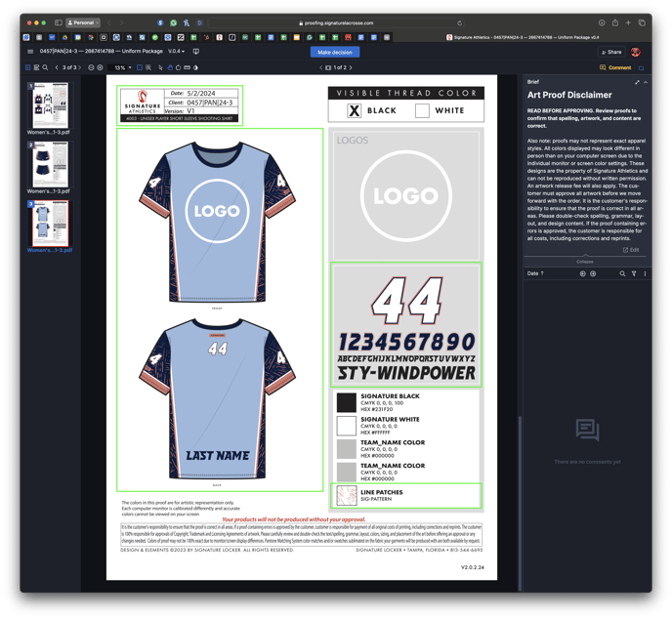The width and height of the screenshot is (672, 619).
Task: Click the zoom out minus icon
Action: coord(91,67)
